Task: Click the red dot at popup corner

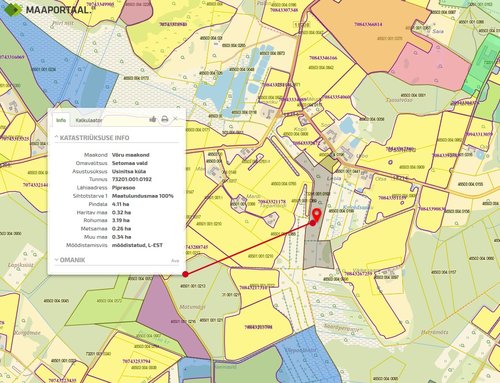Action: [x=186, y=274]
